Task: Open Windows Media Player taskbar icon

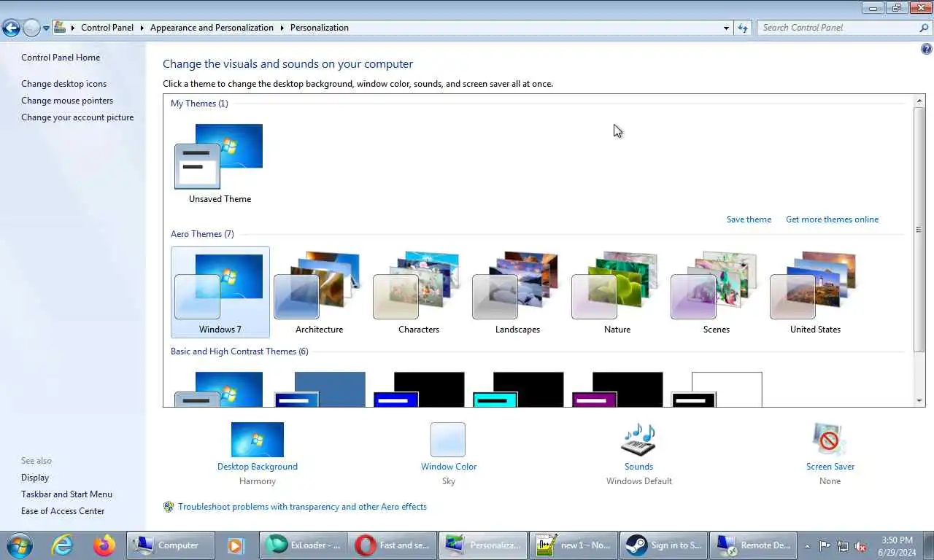Action: click(235, 545)
